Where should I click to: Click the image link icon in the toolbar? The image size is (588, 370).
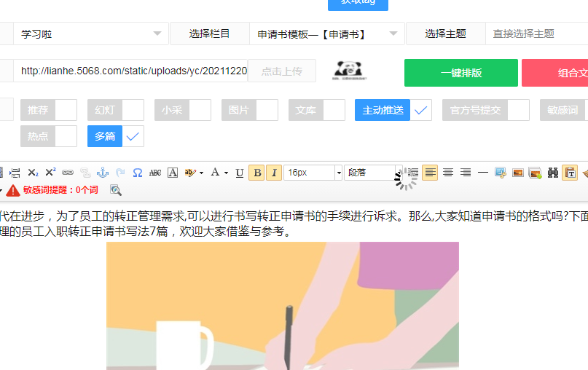tap(501, 173)
